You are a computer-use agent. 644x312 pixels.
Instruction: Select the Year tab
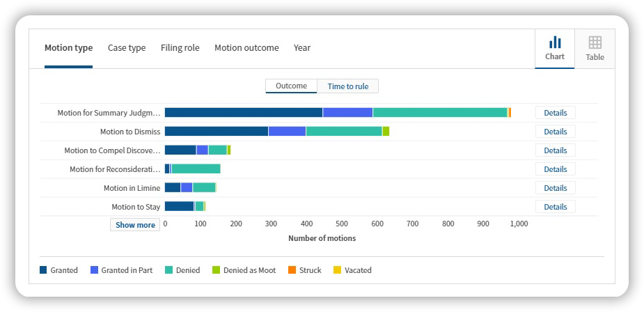tap(302, 48)
